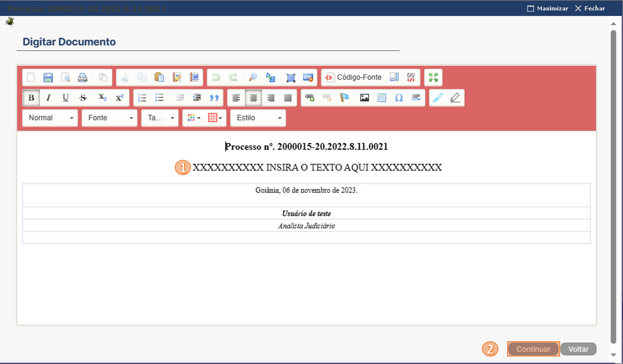Viewport: 623px width, 364px height.
Task: Insert a link with the chain icon
Action: [x=310, y=98]
